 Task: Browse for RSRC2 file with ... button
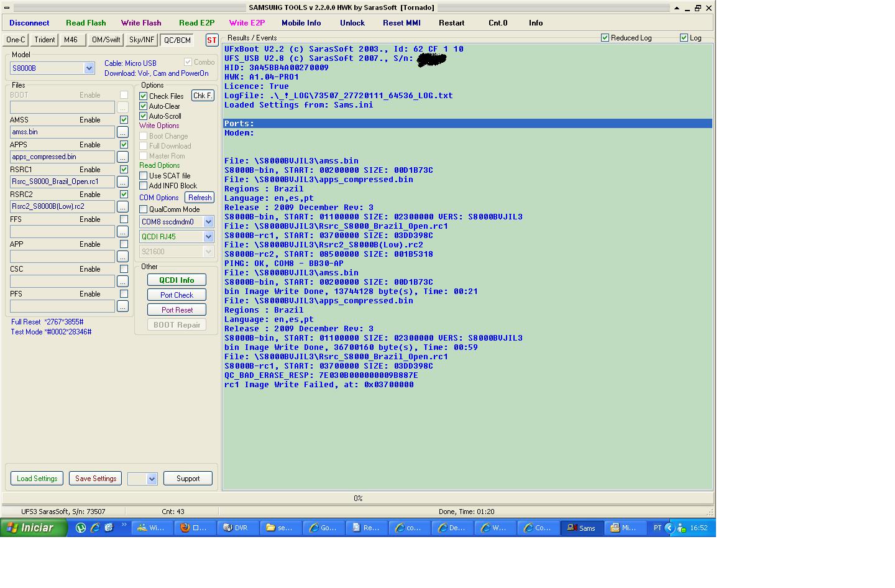[122, 207]
